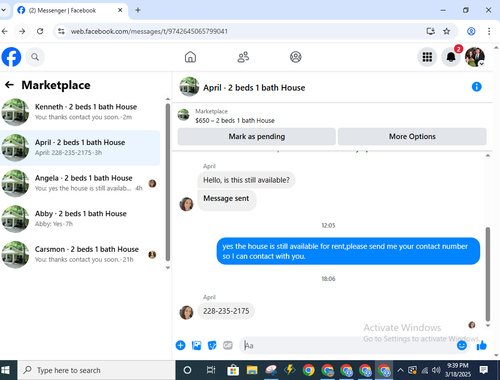
Task: Click the 228-235-2175 message bubble
Action: 226,311
